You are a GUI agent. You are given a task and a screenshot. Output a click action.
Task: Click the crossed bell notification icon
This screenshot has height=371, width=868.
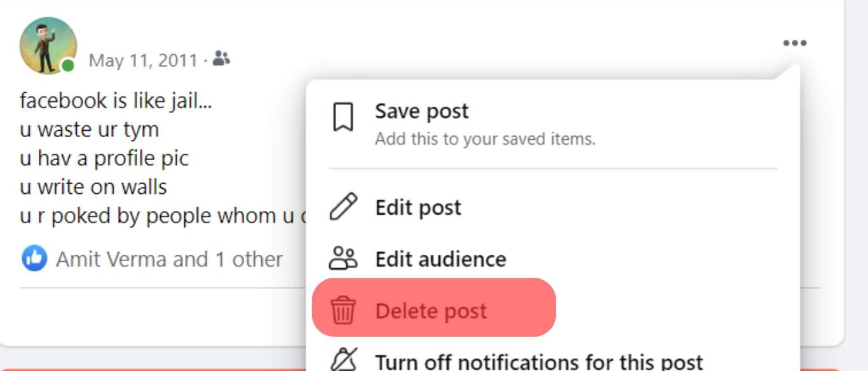[x=343, y=361]
